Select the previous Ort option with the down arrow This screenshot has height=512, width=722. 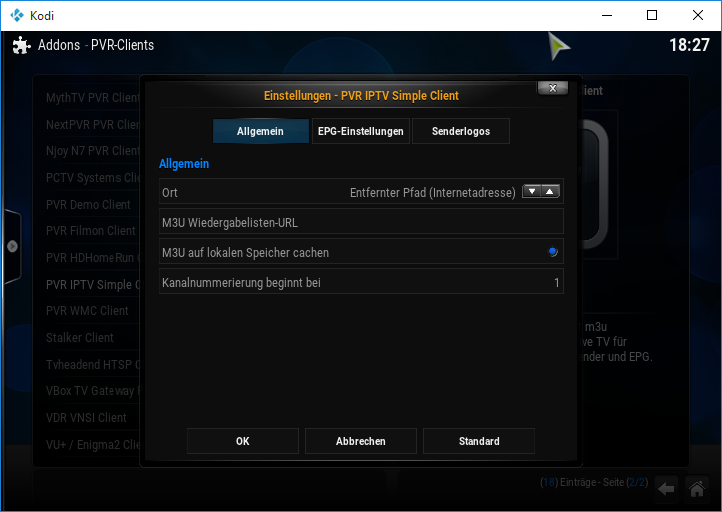pyautogui.click(x=532, y=192)
